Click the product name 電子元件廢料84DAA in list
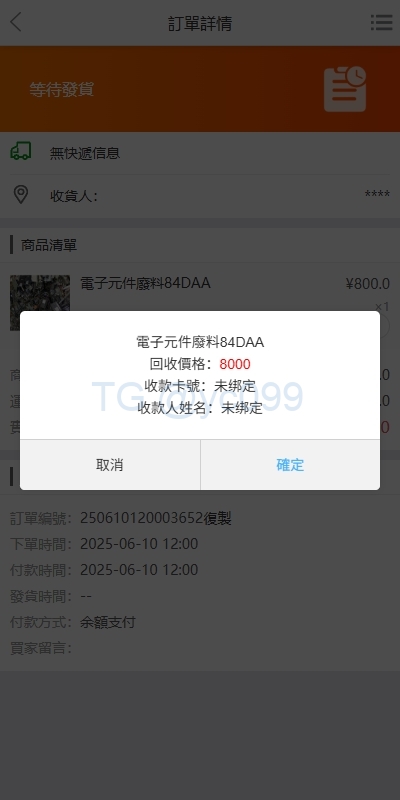Screen dimensions: 400x800 pyautogui.click(x=145, y=283)
